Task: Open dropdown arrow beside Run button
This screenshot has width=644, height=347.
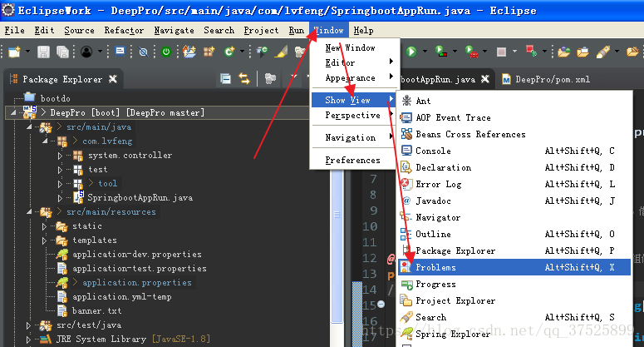Action: pyautogui.click(x=425, y=52)
